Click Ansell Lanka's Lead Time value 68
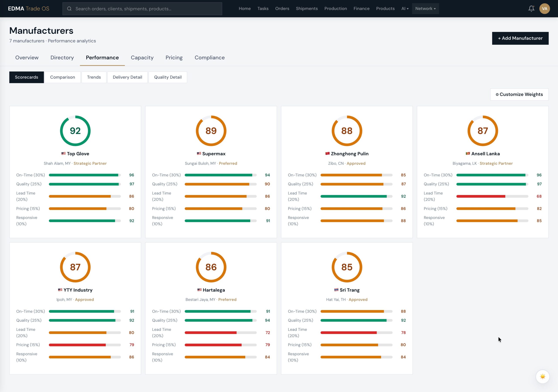 [x=539, y=196]
